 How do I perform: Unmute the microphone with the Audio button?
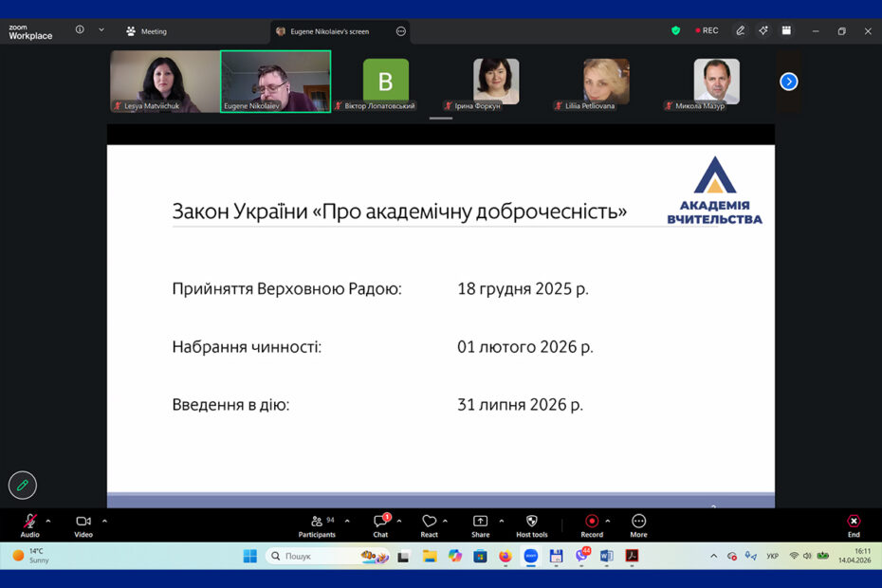coord(29,523)
